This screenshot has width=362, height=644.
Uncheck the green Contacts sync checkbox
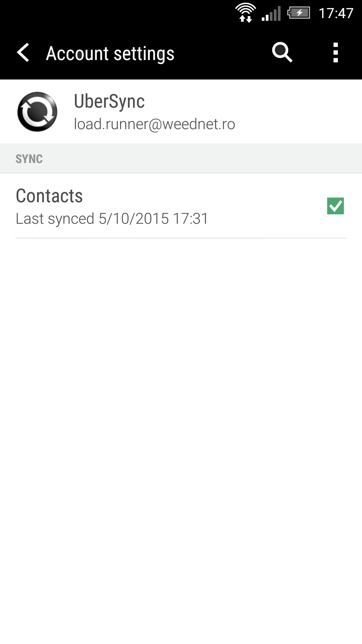coord(336,206)
